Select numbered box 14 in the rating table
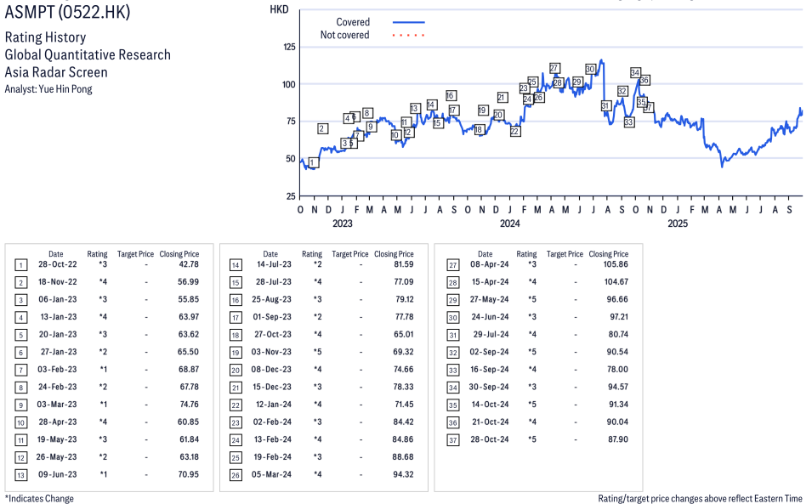The width and height of the screenshot is (812, 504). click(236, 265)
